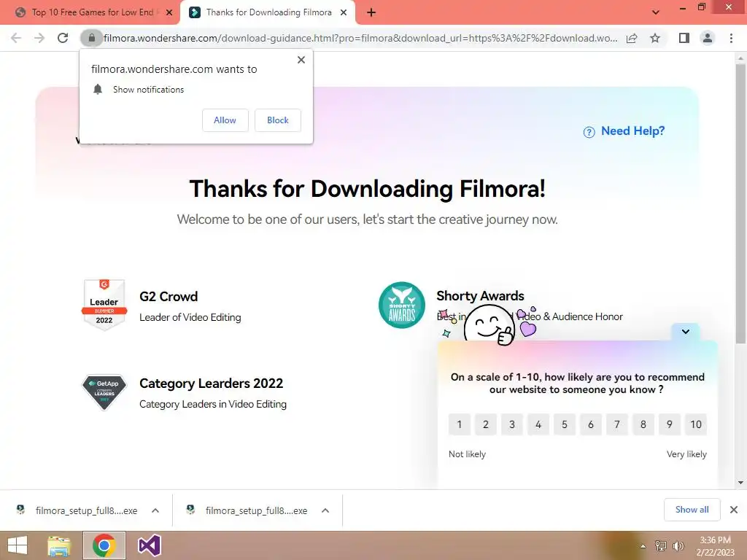Image resolution: width=747 pixels, height=560 pixels.
Task: Click the Shorty Awards logo
Action: click(402, 306)
